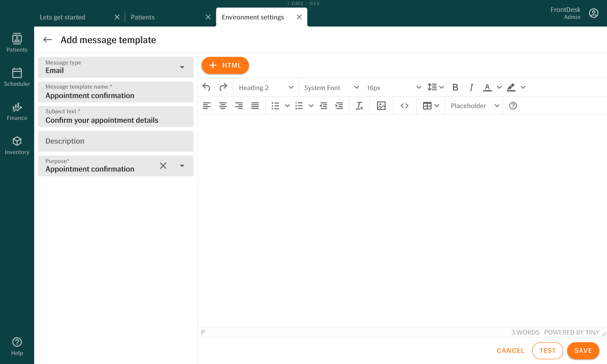Switch to the Patients tab

(x=143, y=17)
